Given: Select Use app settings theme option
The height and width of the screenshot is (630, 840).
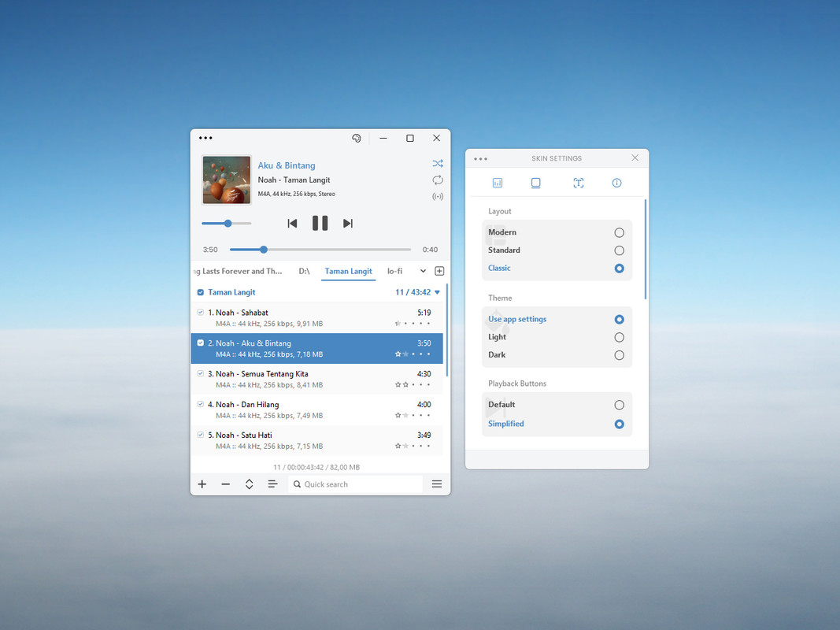Looking at the screenshot, I should coord(620,319).
